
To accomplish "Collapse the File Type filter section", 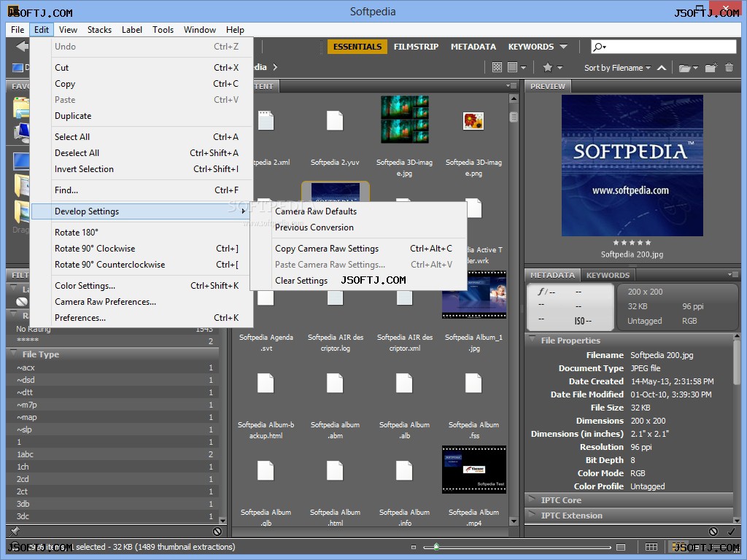I will coord(14,354).
